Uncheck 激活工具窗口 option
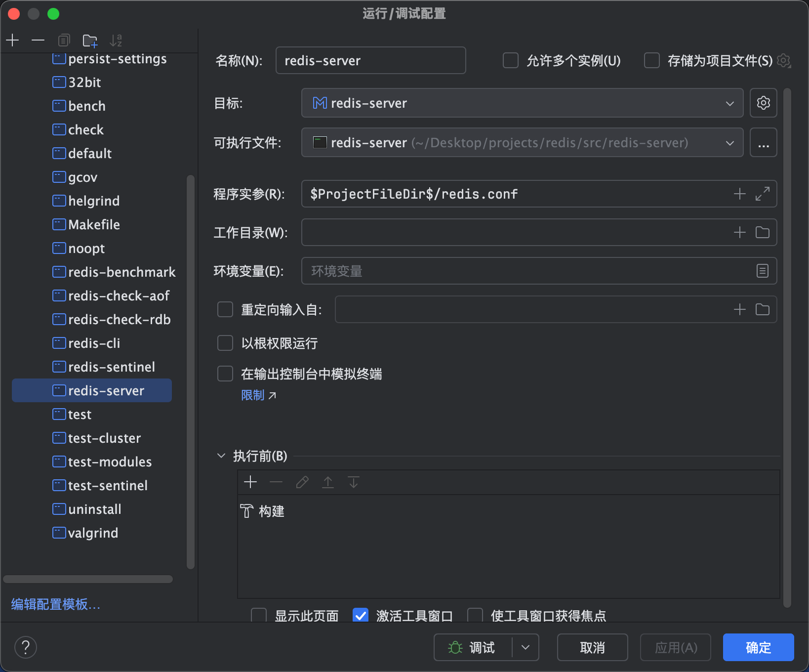 point(360,615)
